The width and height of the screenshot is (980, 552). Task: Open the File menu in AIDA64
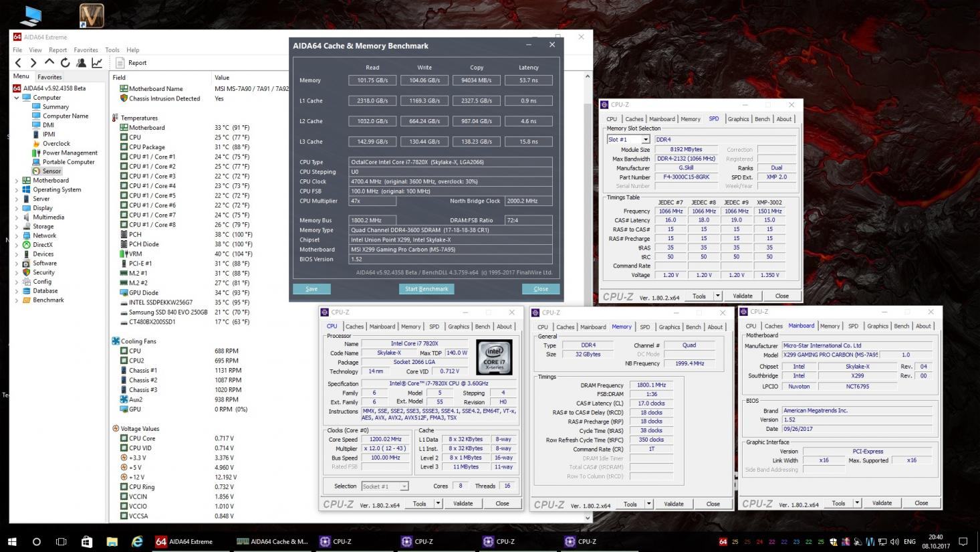click(17, 50)
